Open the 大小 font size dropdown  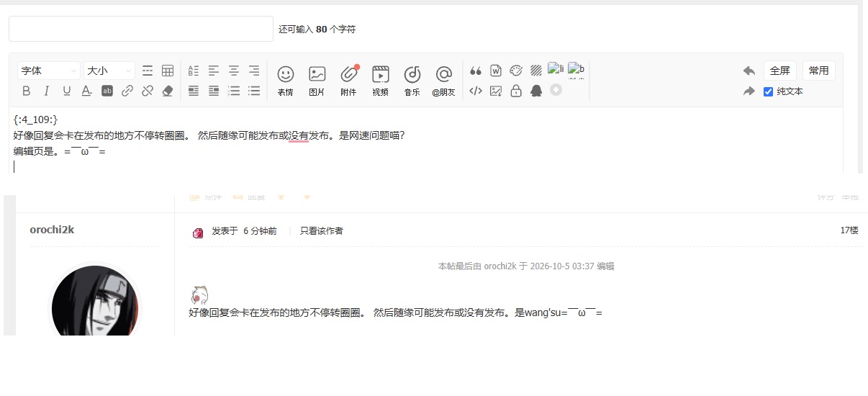click(109, 71)
